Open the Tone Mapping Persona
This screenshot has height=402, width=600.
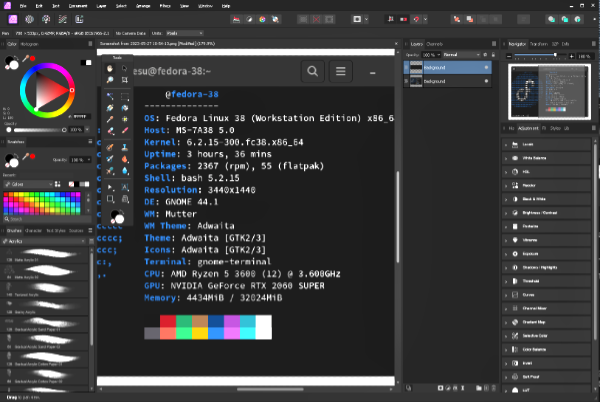pos(63,19)
